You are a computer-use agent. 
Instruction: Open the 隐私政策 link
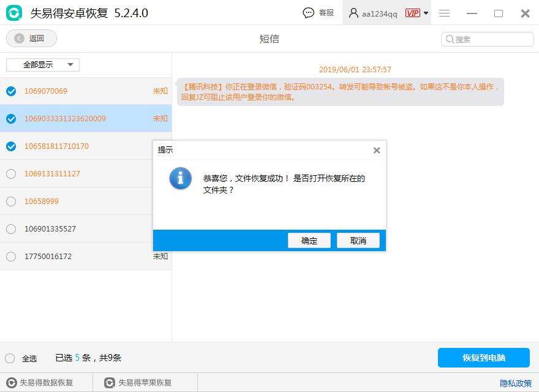(516, 383)
